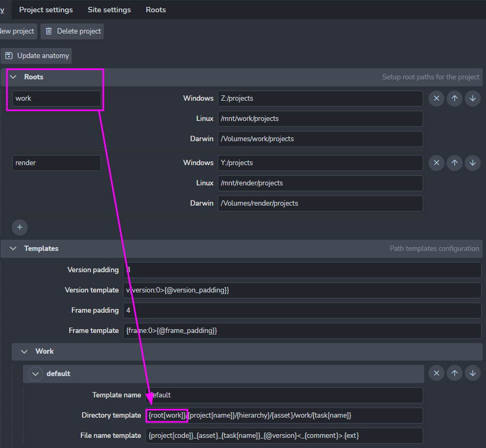
Task: Move the render root up
Action: (x=454, y=163)
